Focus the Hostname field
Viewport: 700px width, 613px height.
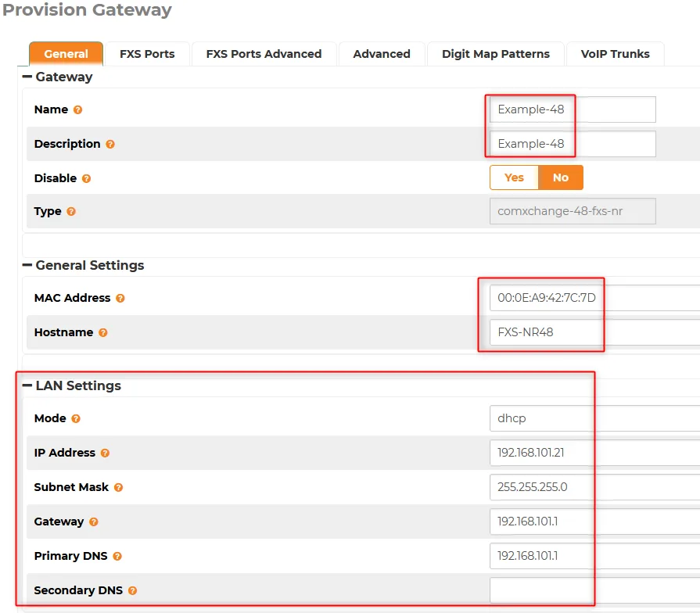pyautogui.click(x=594, y=332)
